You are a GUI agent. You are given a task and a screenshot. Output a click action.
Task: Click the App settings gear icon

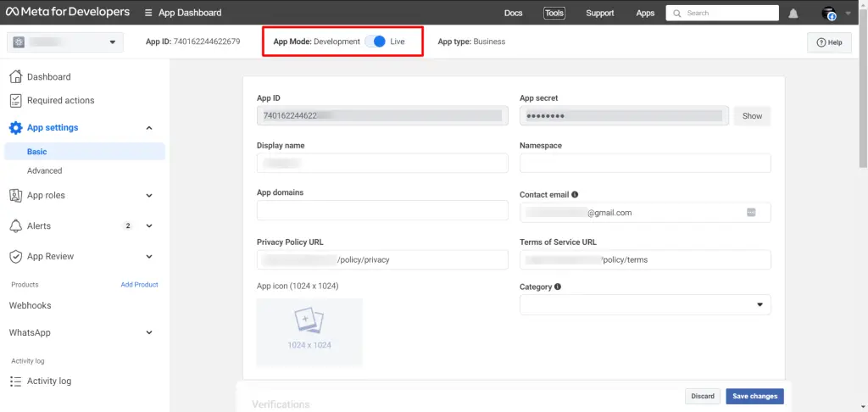point(16,127)
